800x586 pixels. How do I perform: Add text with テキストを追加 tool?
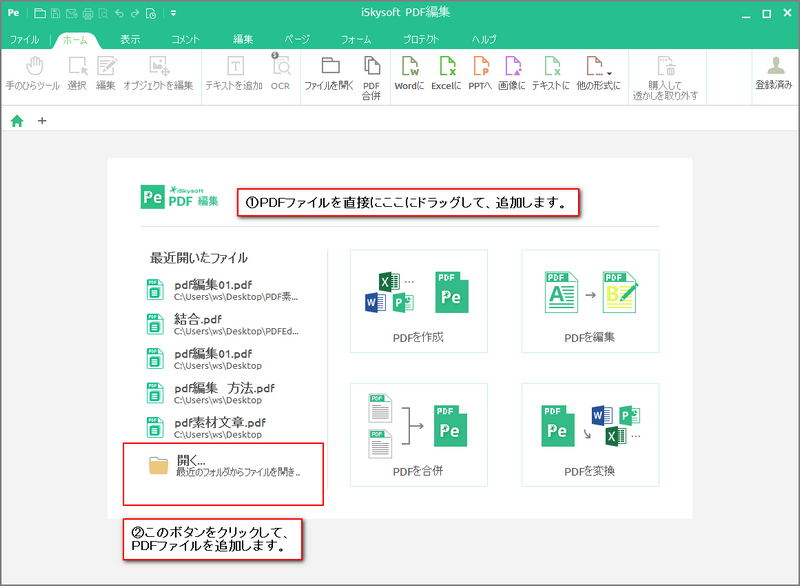point(234,73)
